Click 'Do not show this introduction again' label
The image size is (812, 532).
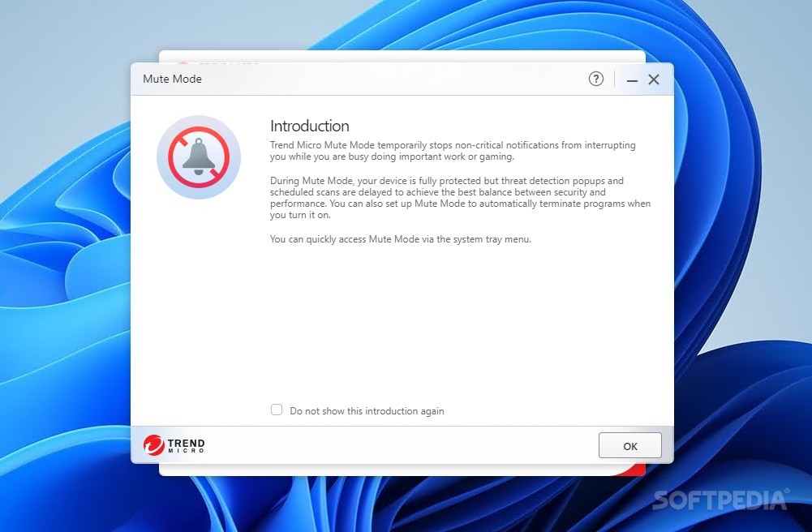pos(367,411)
